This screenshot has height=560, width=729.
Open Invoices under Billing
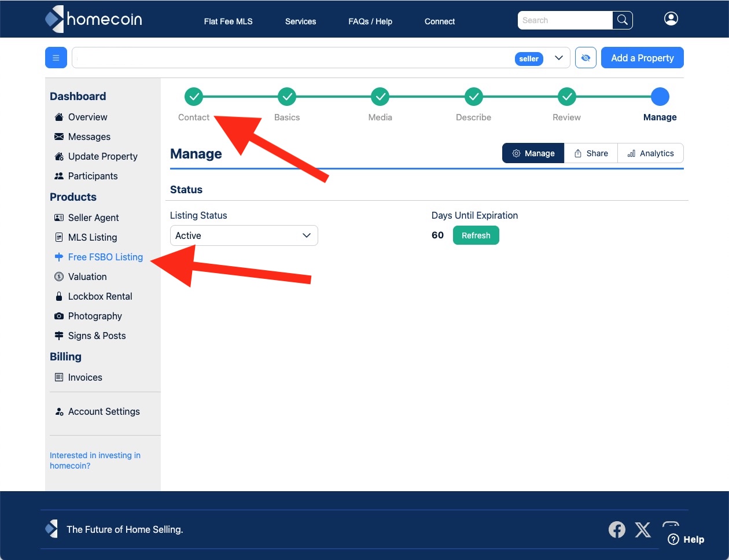coord(78,377)
